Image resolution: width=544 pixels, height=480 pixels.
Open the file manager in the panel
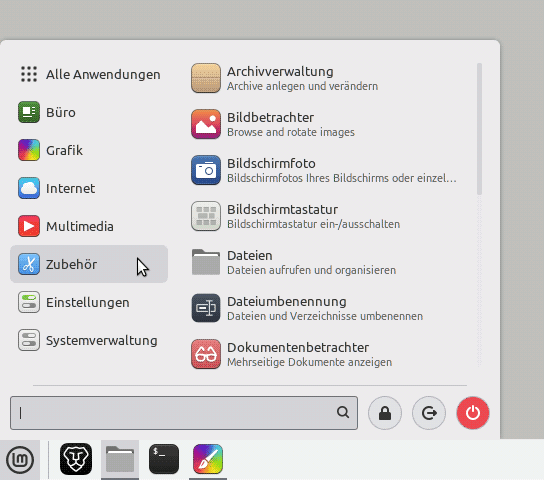(x=120, y=459)
